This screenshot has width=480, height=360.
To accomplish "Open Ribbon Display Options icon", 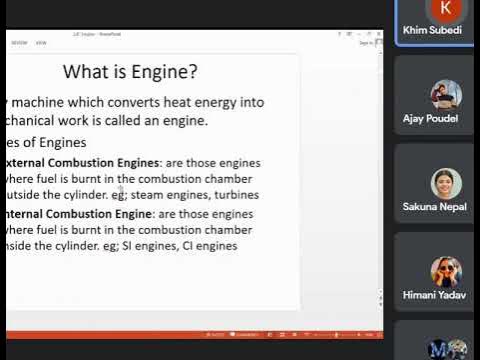I will tap(349, 34).
